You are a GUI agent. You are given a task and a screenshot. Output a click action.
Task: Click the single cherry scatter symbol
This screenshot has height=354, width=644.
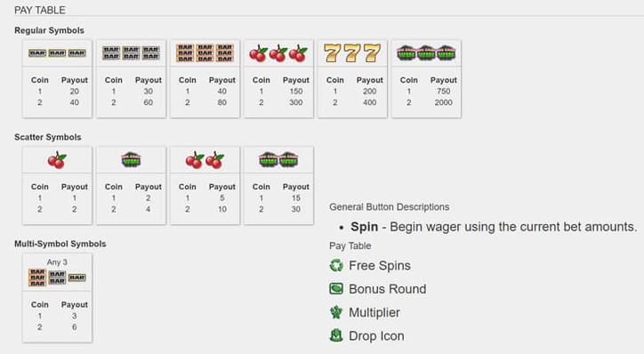[57, 160]
